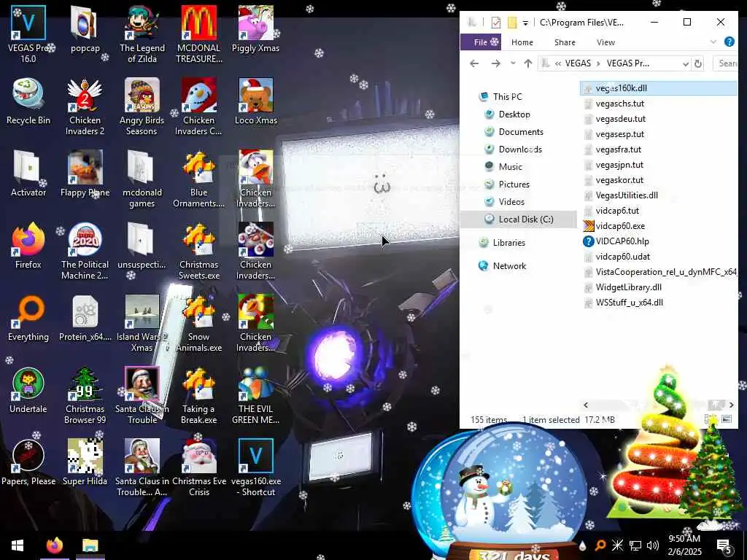
Task: Open the File menu in Explorer
Action: tap(480, 42)
